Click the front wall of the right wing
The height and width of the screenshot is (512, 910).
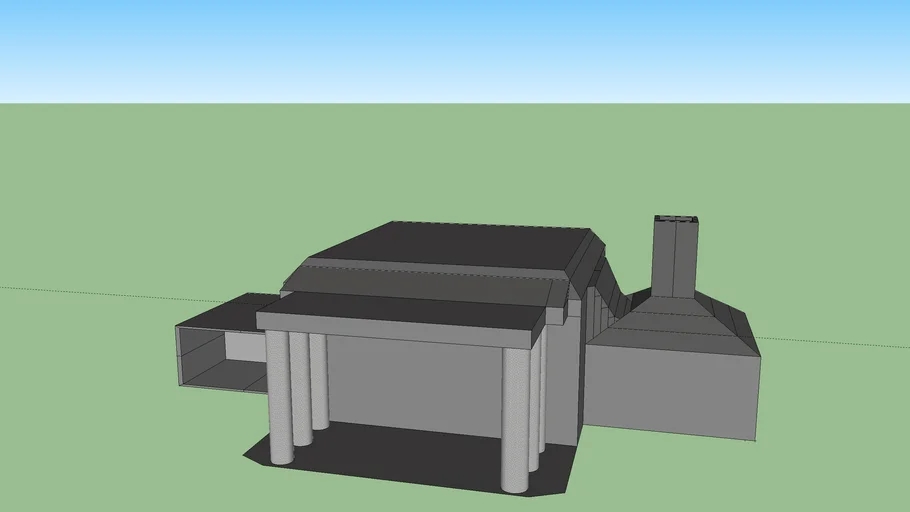pos(670,390)
